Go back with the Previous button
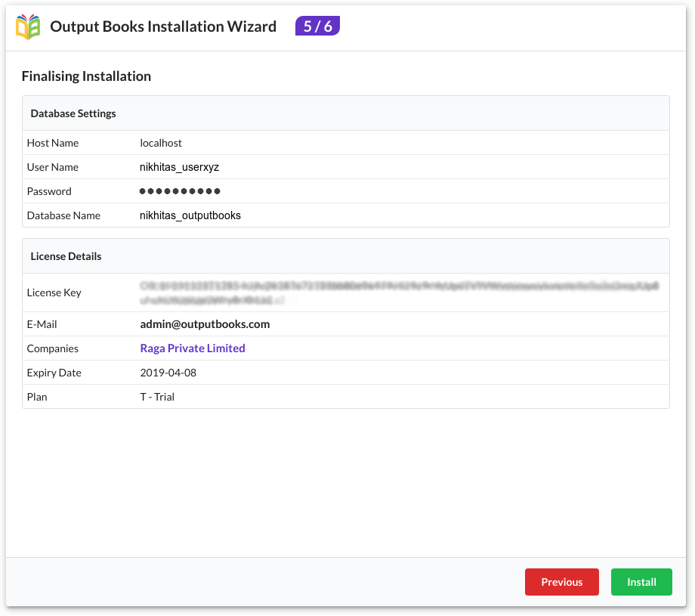Viewport: 695px width, 616px height. click(561, 582)
